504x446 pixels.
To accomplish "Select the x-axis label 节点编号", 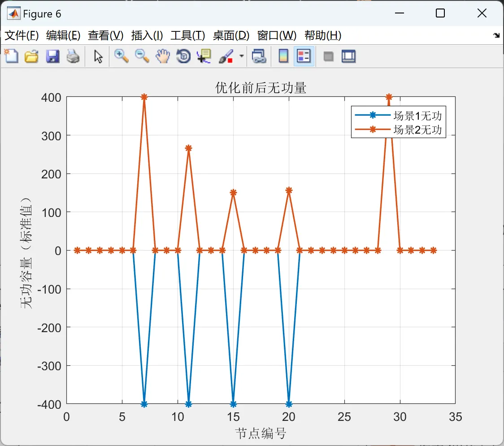I will pos(261,433).
